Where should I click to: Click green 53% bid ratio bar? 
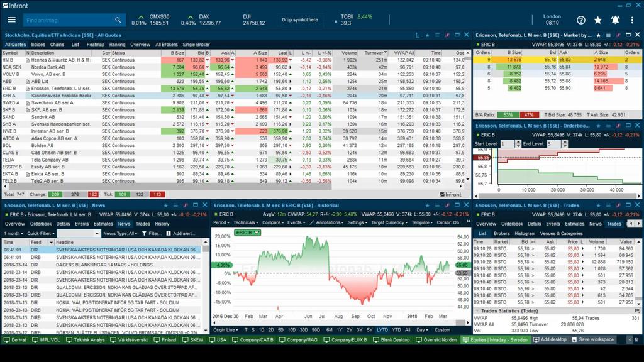(508, 115)
